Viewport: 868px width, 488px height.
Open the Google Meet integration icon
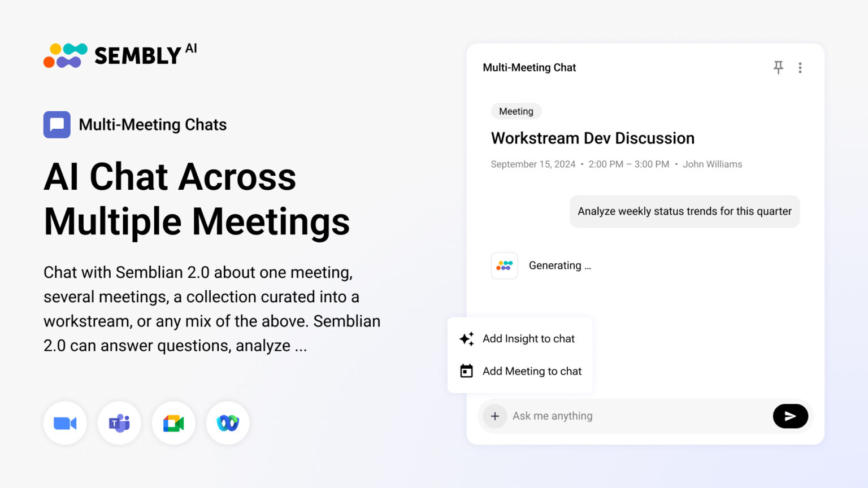(x=173, y=422)
